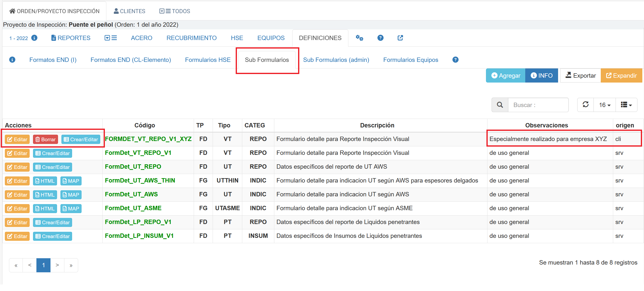Click the question mark help icon beside DEFINICIONES
The image size is (644, 291).
tap(380, 38)
